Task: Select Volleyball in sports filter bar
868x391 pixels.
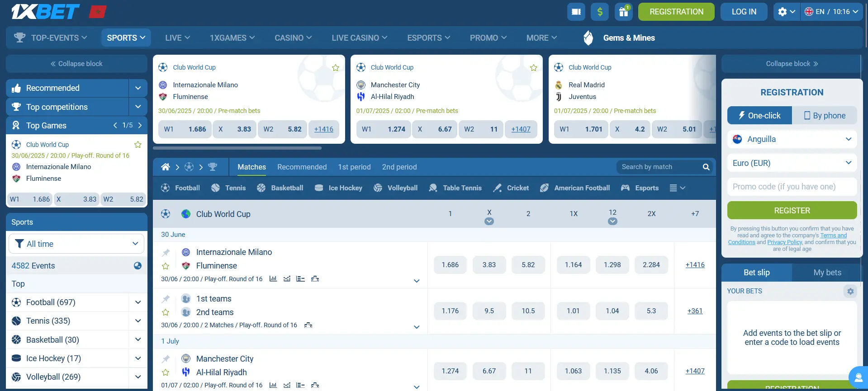Action: pyautogui.click(x=395, y=188)
